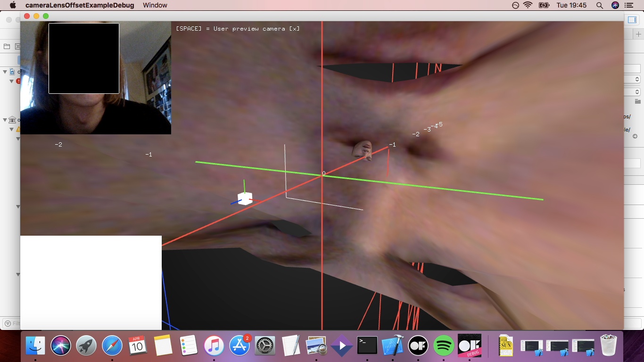Toggle Xcode's right inspector panel button
The image size is (644, 362).
pos(632,20)
